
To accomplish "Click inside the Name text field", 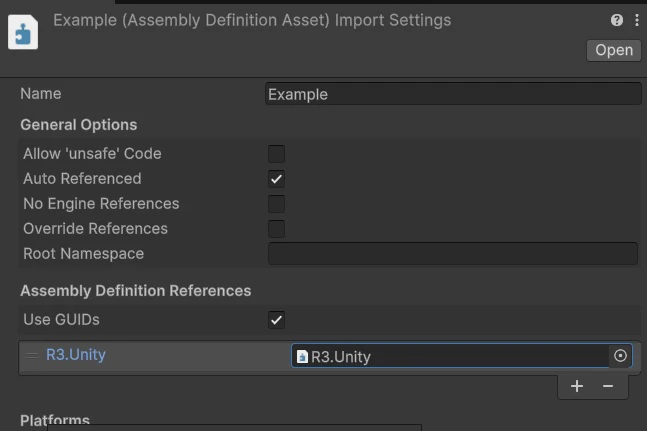I will click(x=453, y=94).
